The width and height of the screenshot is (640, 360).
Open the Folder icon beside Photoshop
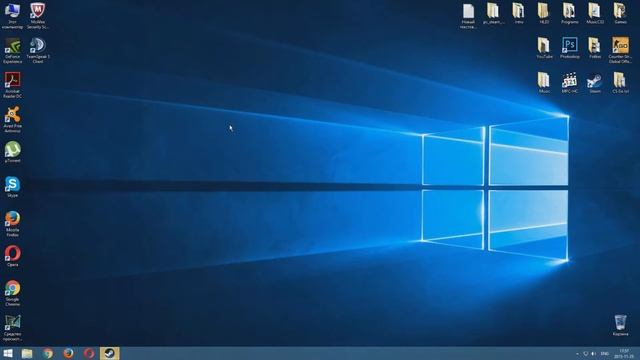click(595, 48)
